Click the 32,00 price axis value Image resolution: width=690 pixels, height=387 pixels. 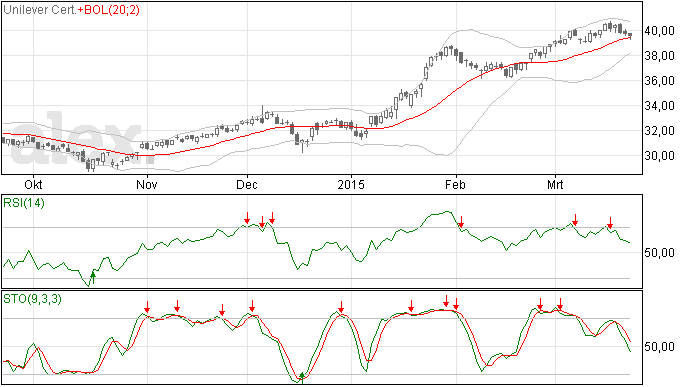[659, 131]
